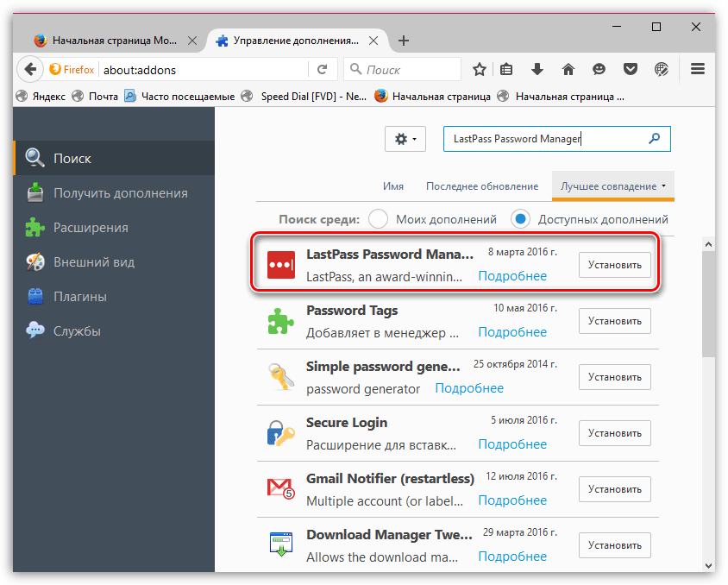Click the Password Tags add-on title
This screenshot has height=585, width=728.
pyautogui.click(x=352, y=310)
